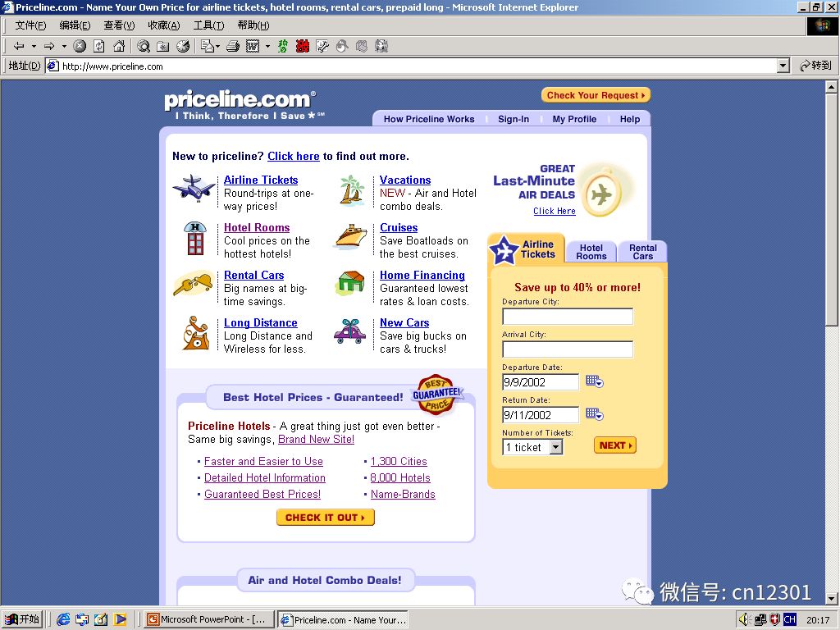Open the 收藏(A) menu
The height and width of the screenshot is (630, 840).
(163, 25)
